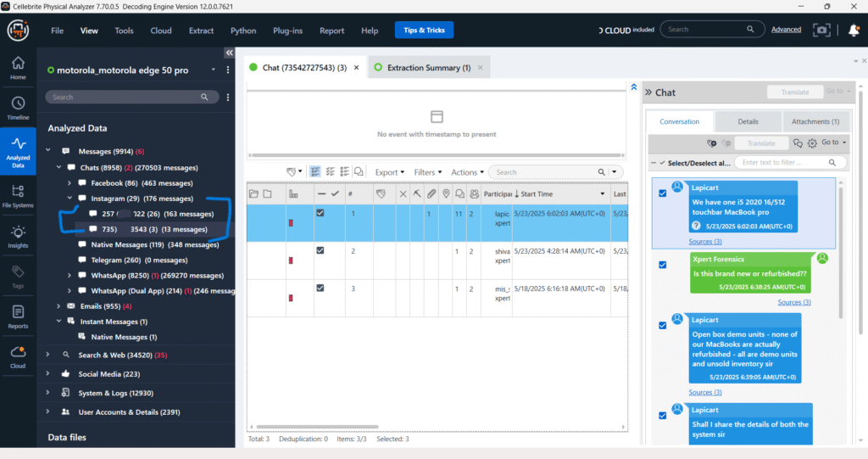This screenshot has width=868, height=459.
Task: Collapse the Chat panel with double arrow
Action: click(648, 92)
